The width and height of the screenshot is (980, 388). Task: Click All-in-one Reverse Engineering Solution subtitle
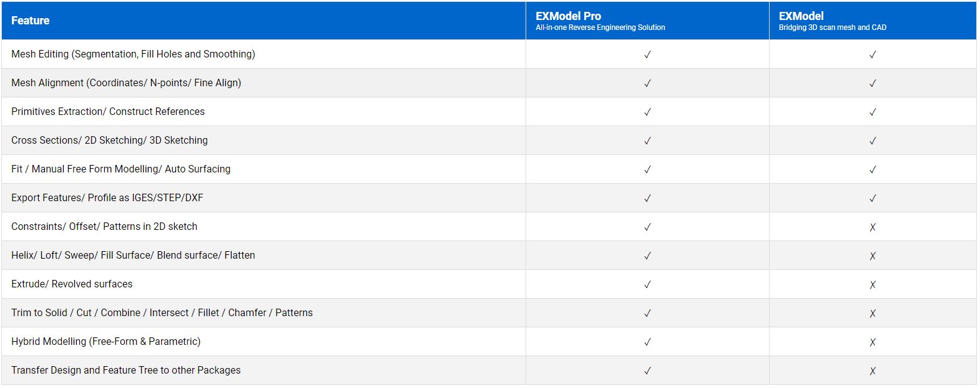(600, 27)
